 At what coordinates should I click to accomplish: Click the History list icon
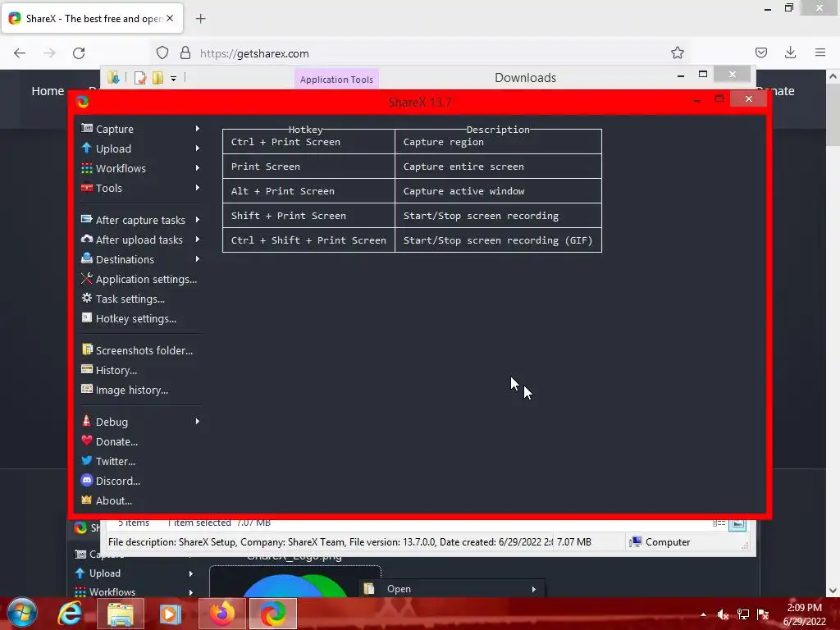[87, 369]
